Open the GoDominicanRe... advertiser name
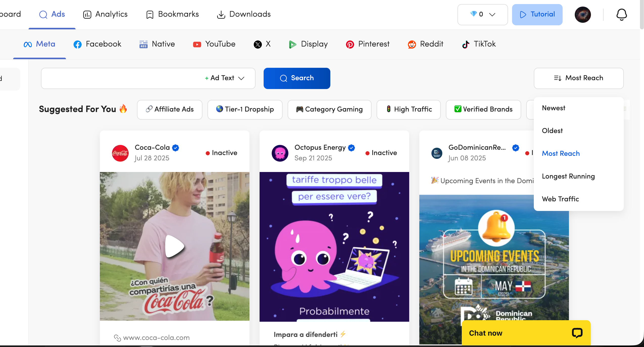 (x=477, y=147)
